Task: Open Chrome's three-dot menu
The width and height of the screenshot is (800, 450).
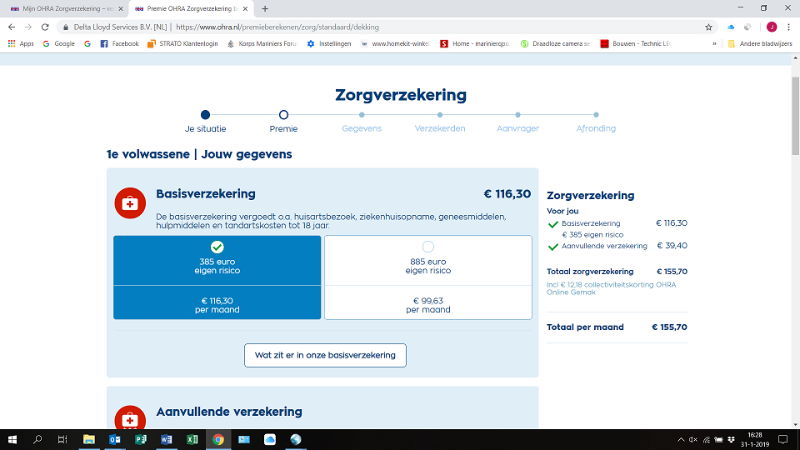Action: (x=787, y=27)
